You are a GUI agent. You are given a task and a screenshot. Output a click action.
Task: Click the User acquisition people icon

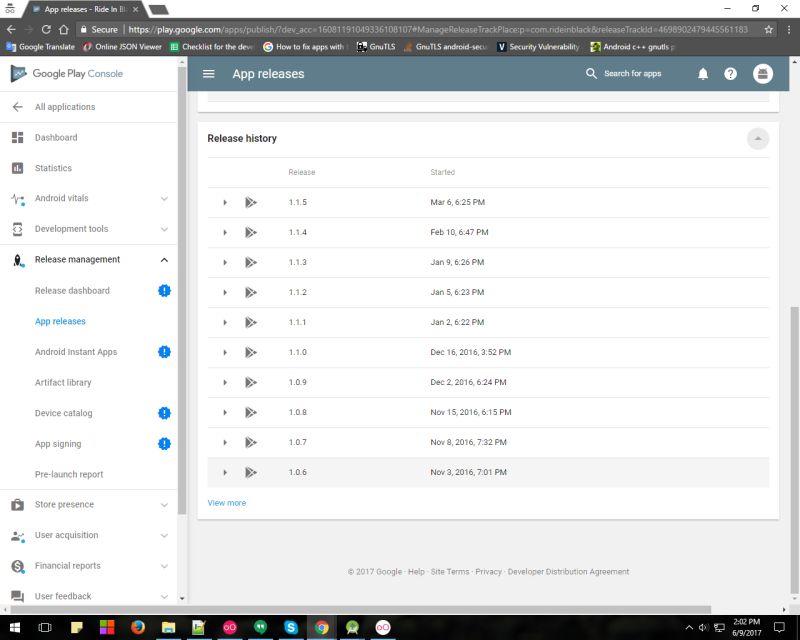(x=17, y=536)
